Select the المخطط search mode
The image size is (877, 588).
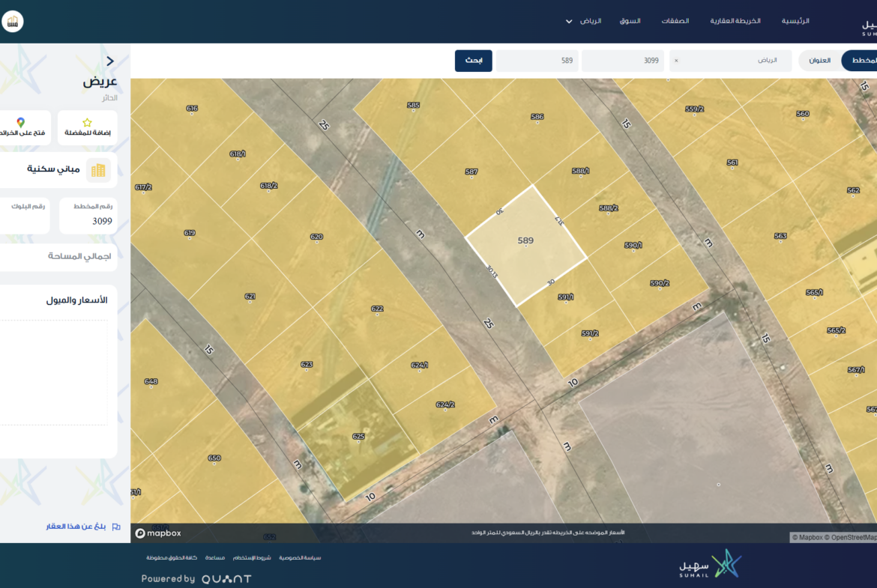tap(862, 61)
